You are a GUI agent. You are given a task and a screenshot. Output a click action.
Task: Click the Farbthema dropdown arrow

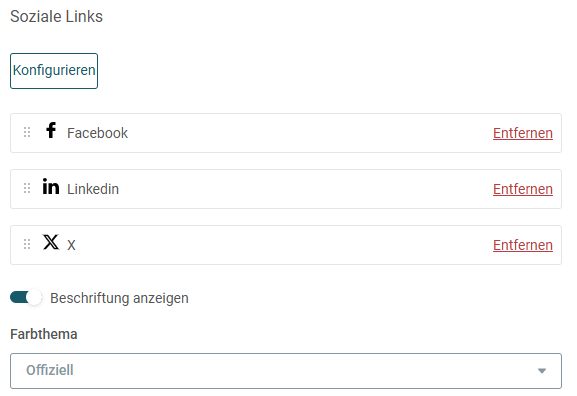(542, 371)
